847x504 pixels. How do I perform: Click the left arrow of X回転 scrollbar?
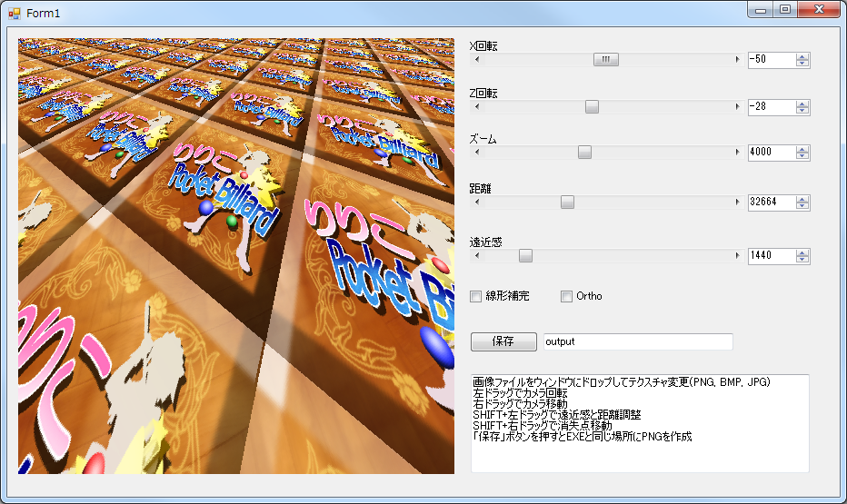tap(476, 59)
